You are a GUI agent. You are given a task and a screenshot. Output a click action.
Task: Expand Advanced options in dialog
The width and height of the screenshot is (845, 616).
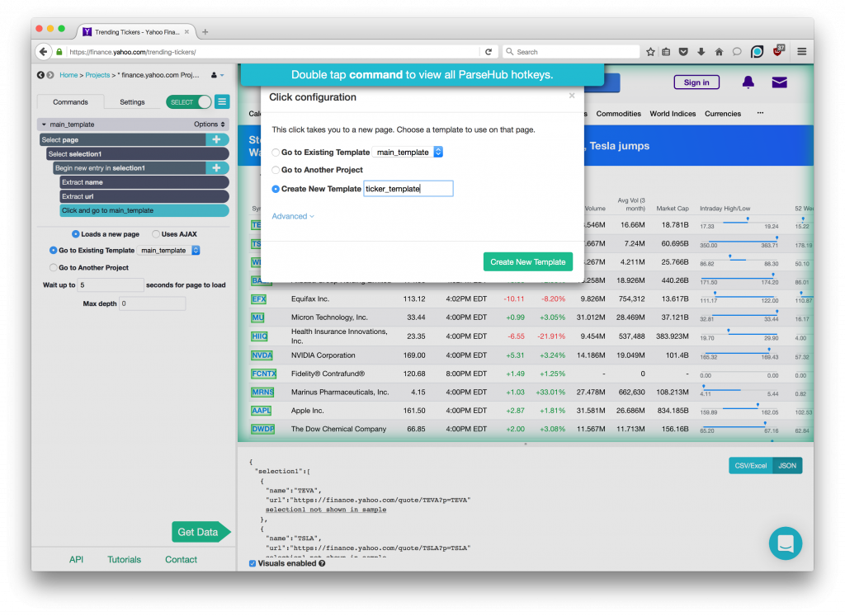coord(293,216)
